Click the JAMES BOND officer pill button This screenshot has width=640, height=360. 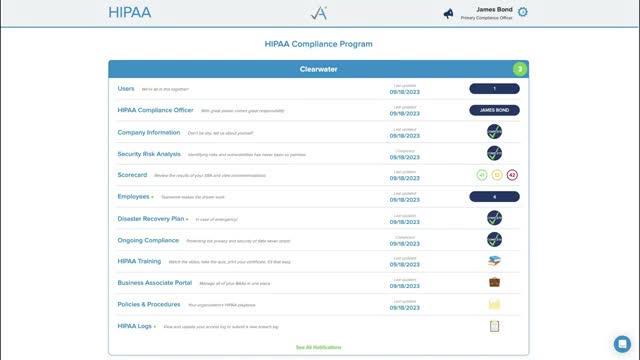coord(494,110)
